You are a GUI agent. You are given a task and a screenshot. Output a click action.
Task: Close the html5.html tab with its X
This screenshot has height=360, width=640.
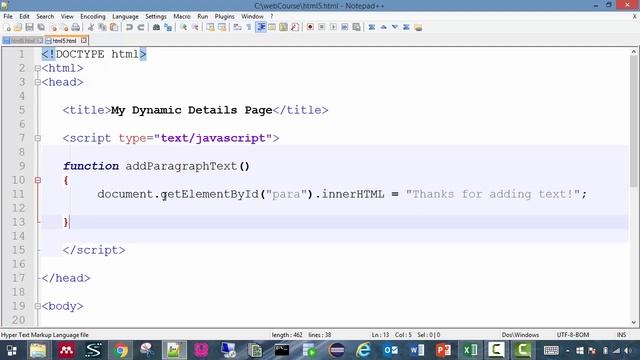pyautogui.click(x=84, y=40)
